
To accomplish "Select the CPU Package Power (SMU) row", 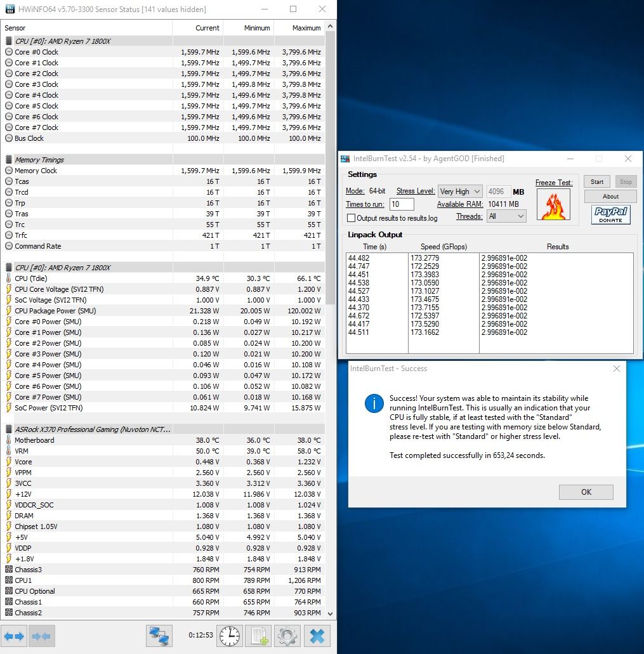I will [x=163, y=311].
